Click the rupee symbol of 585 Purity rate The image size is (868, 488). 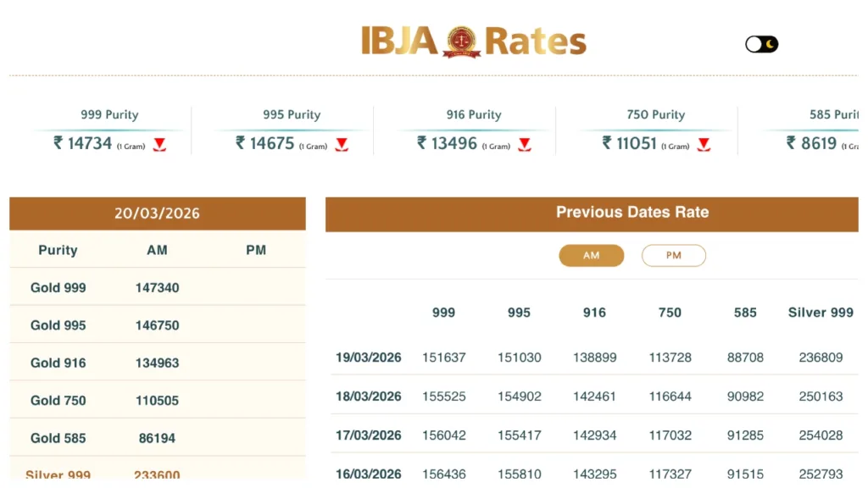point(791,143)
